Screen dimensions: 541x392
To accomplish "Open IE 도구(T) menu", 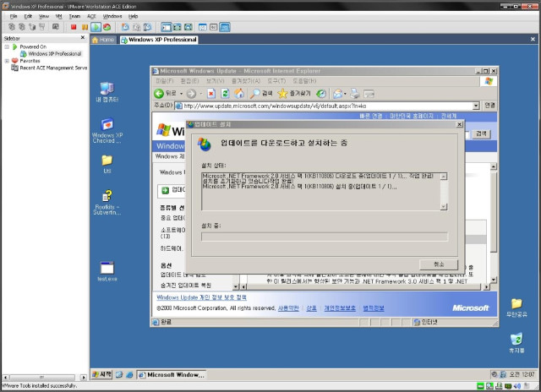I will tap(276, 81).
